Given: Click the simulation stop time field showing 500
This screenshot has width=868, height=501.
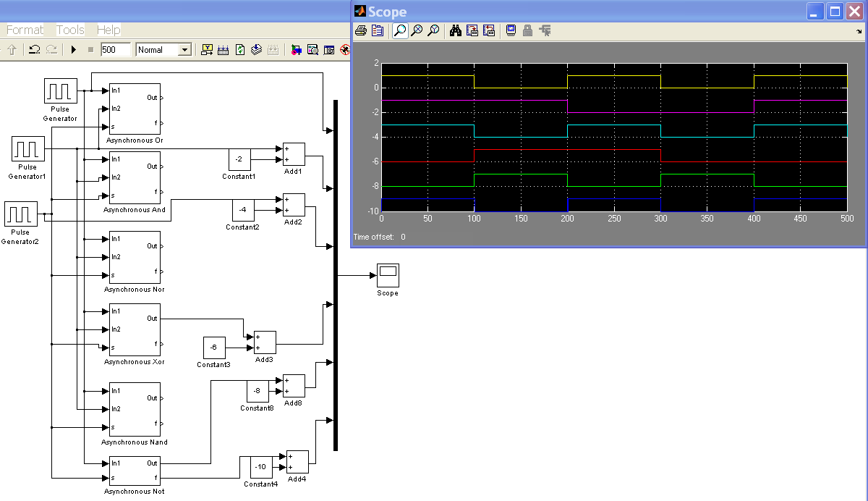Looking at the screenshot, I should pyautogui.click(x=116, y=49).
